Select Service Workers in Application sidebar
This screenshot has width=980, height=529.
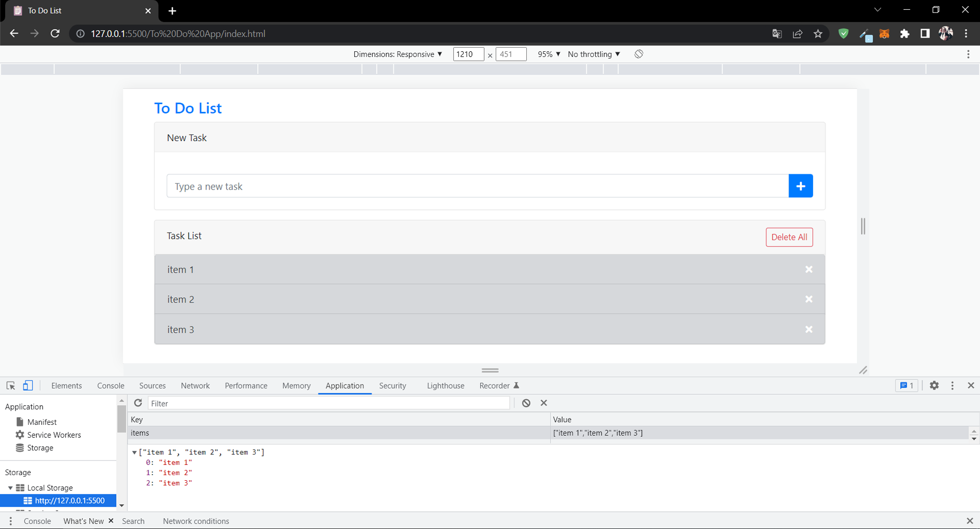(x=54, y=435)
